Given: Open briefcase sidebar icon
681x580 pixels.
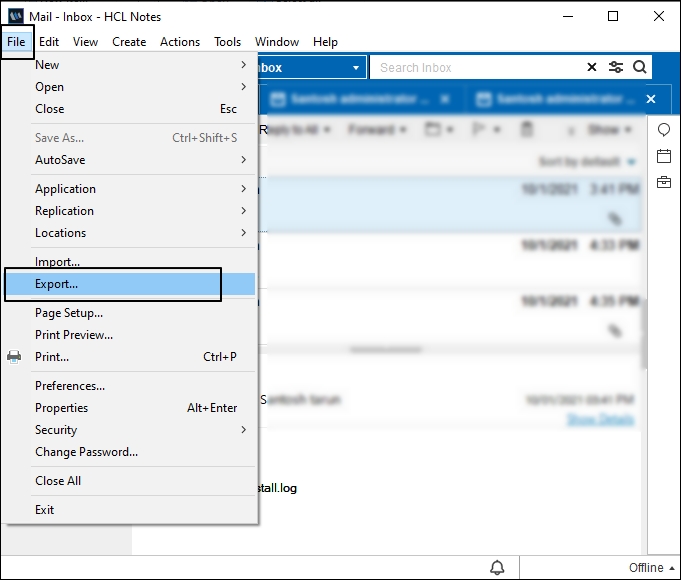Looking at the screenshot, I should 664,182.
